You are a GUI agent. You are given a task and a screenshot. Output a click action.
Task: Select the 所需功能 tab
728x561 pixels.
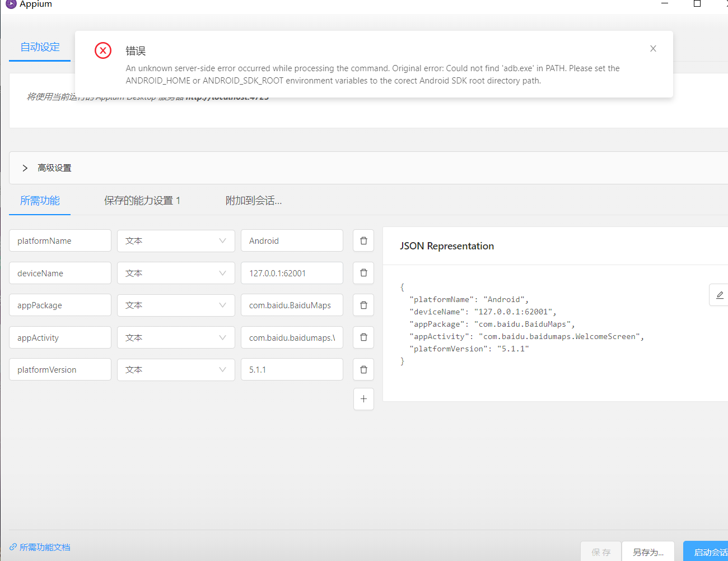pyautogui.click(x=40, y=201)
